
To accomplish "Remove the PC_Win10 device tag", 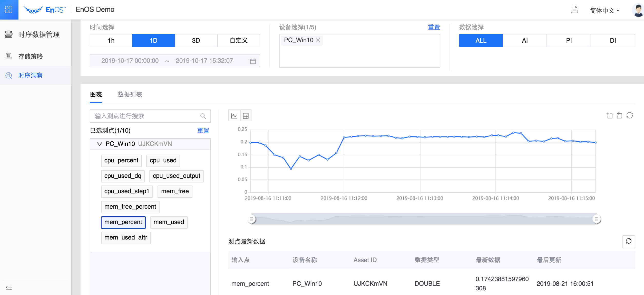I will click(x=318, y=40).
